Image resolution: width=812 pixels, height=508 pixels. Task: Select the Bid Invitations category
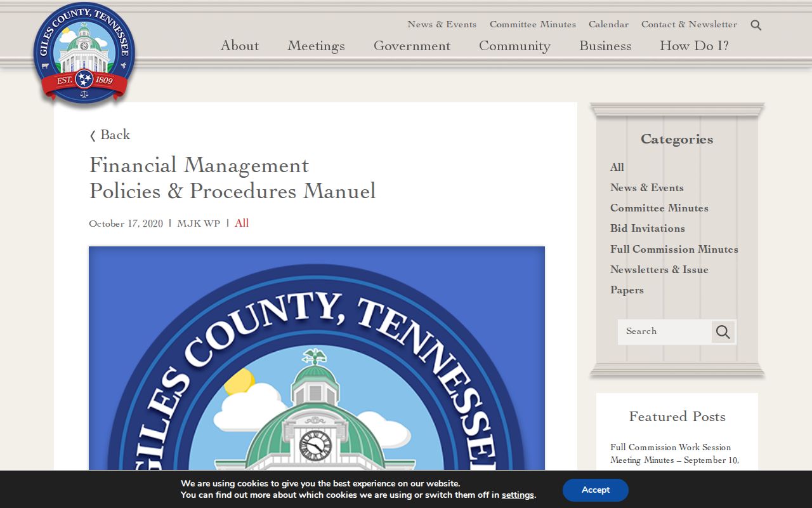tap(648, 228)
